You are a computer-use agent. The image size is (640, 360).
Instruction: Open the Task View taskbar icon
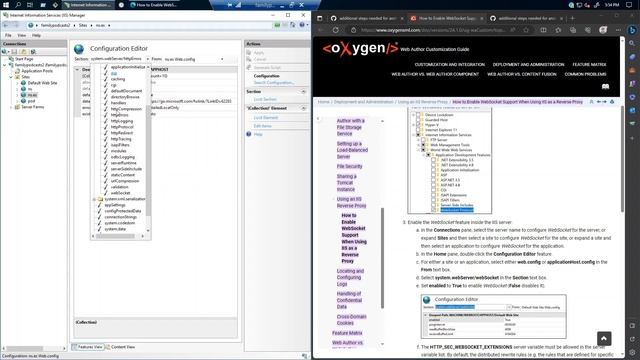30,5
